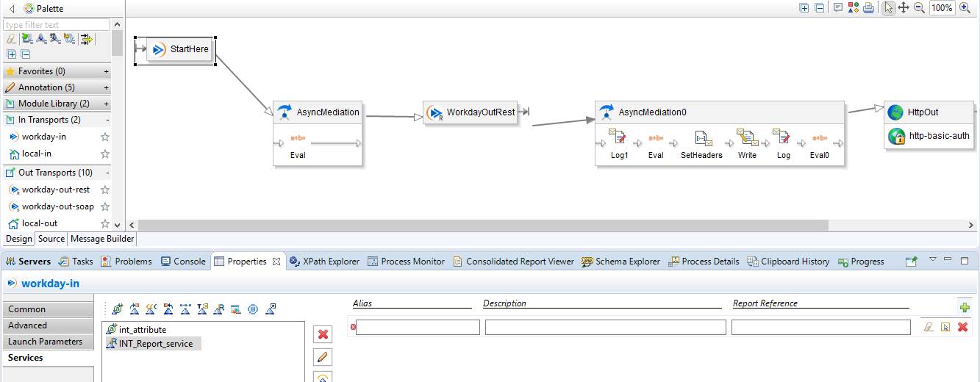Select the Eval0 step icon
Viewport: 980px width, 382px height.
pos(819,137)
